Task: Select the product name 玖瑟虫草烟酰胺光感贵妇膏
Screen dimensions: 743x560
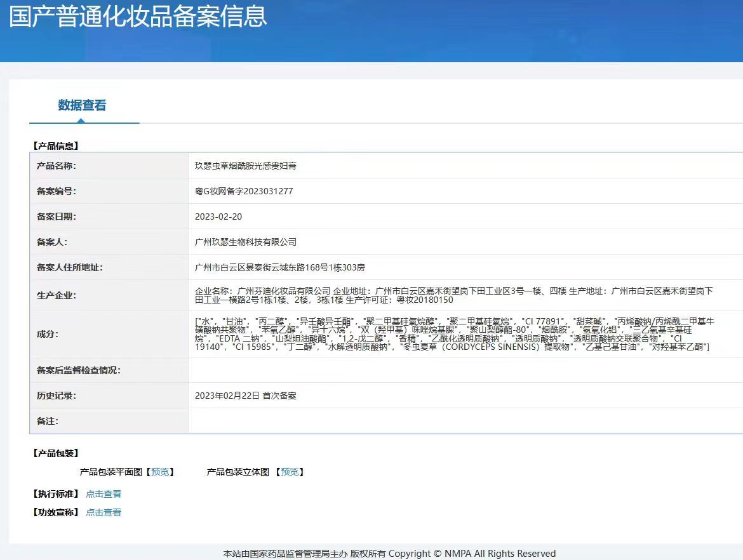Action: pyautogui.click(x=245, y=166)
